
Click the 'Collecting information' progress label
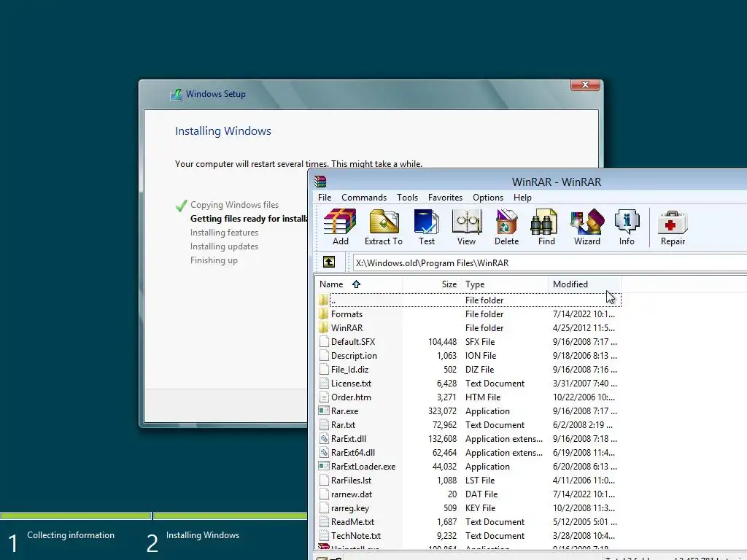click(x=71, y=534)
